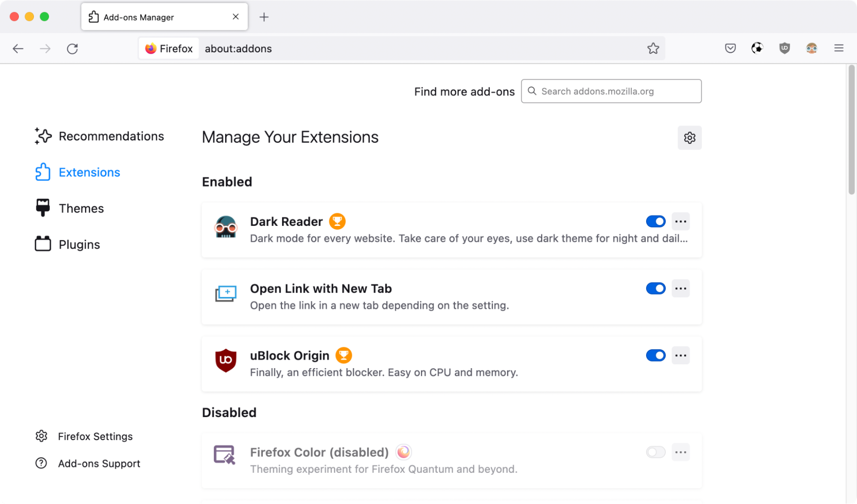This screenshot has height=504, width=857.
Task: Open the tools gear for all add-ons
Action: coord(689,138)
